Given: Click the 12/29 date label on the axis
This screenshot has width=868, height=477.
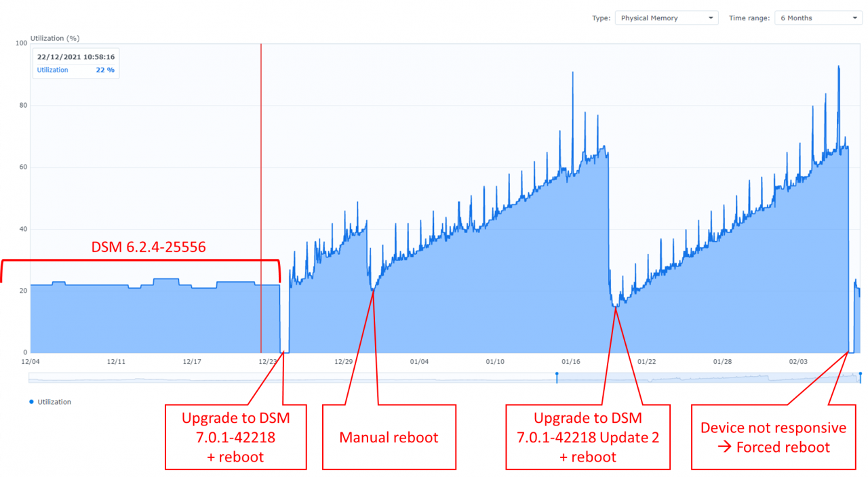Looking at the screenshot, I should pos(343,361).
